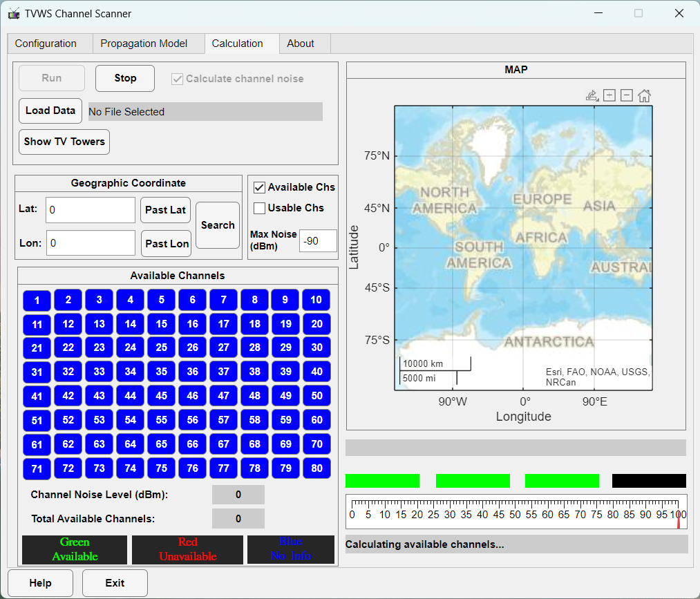
Task: Click the Past Lat button
Action: 165,210
